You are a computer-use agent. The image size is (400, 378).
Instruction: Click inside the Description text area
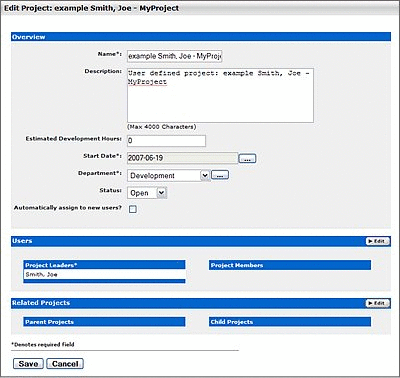220,95
